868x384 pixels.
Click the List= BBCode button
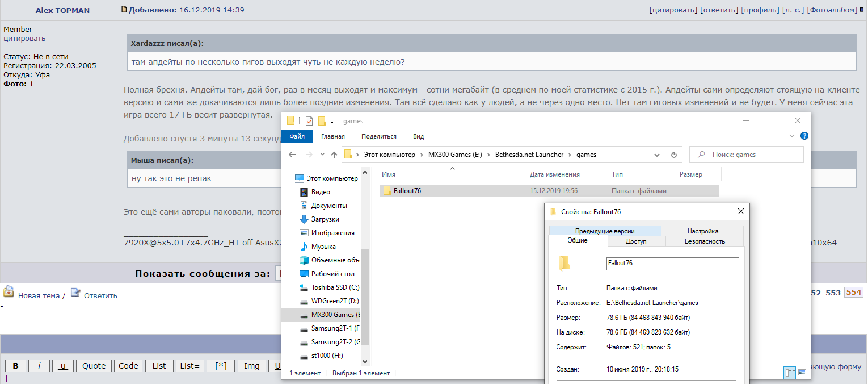pyautogui.click(x=189, y=366)
